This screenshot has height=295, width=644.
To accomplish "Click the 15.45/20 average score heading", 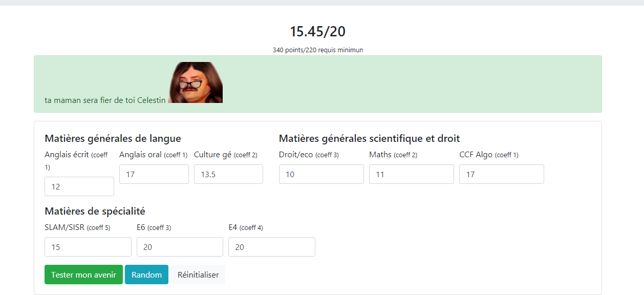I will click(317, 31).
